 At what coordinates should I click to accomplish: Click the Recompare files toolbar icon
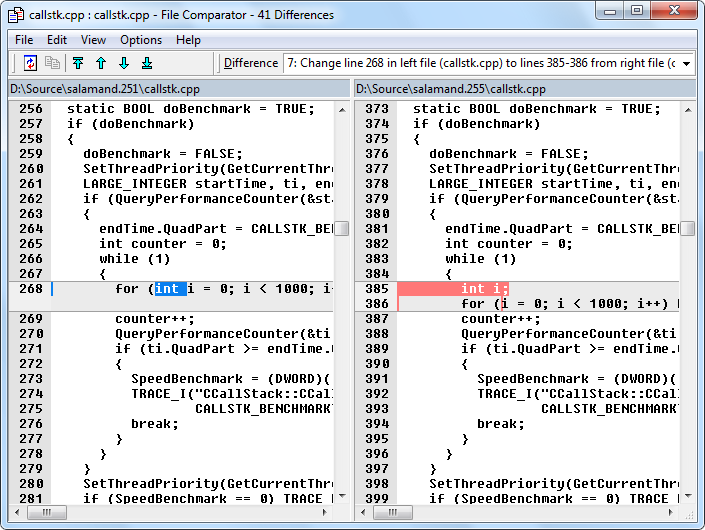[30, 63]
